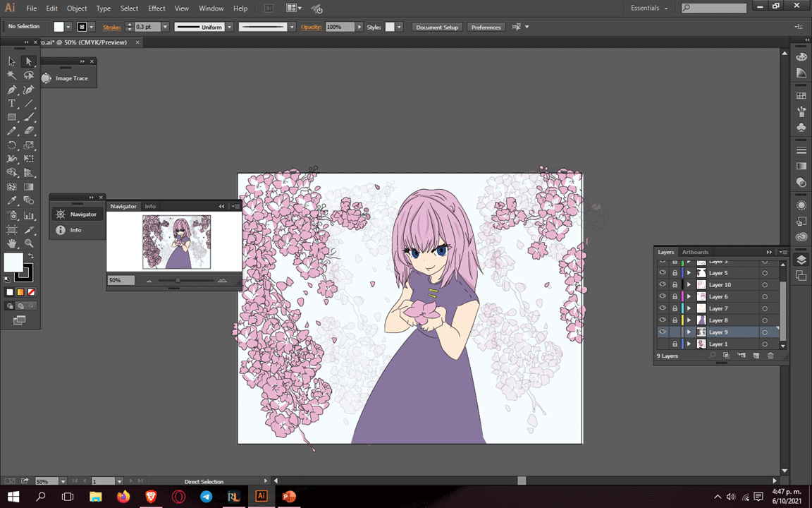Unlock Layer 8 via its lock icon
The width and height of the screenshot is (812, 508).
point(675,320)
